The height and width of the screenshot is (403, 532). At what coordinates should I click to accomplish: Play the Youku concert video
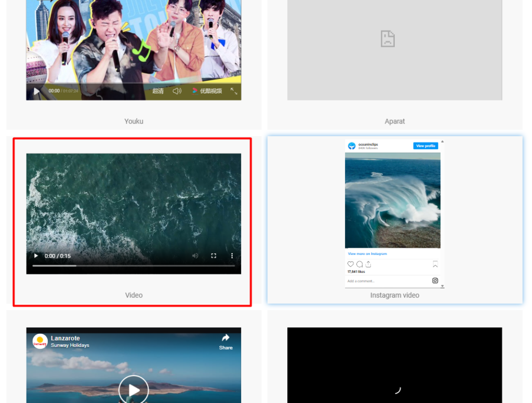point(36,91)
